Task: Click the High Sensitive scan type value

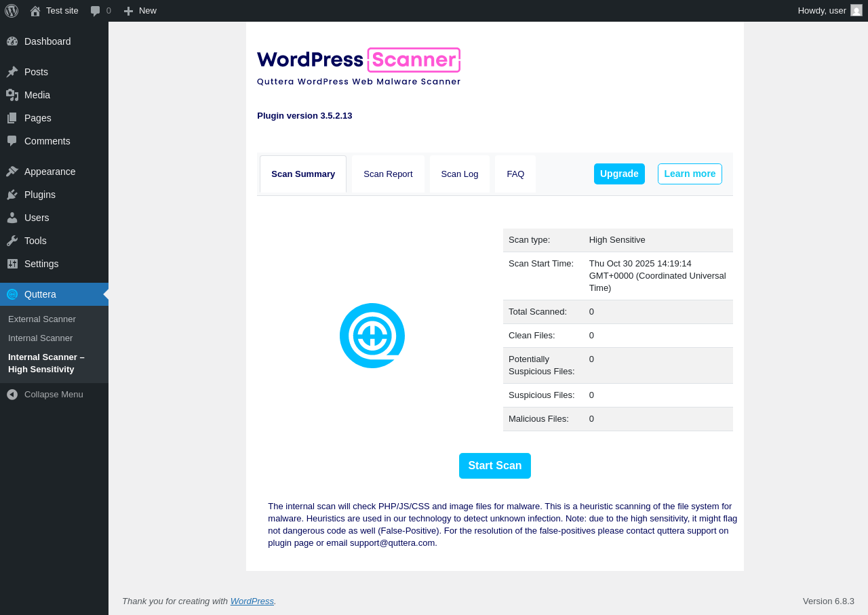Action: (617, 240)
